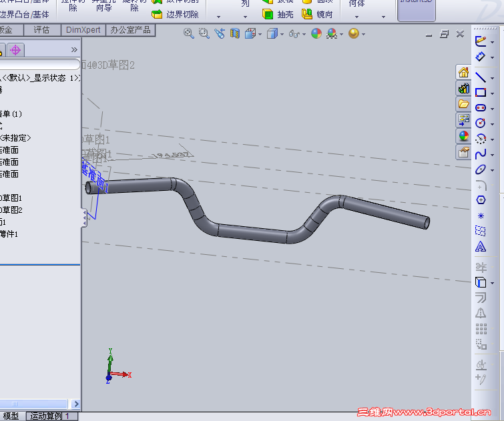Viewport: 504px width, 421px height.
Task: Select the Point sketch tool
Action: point(481,216)
